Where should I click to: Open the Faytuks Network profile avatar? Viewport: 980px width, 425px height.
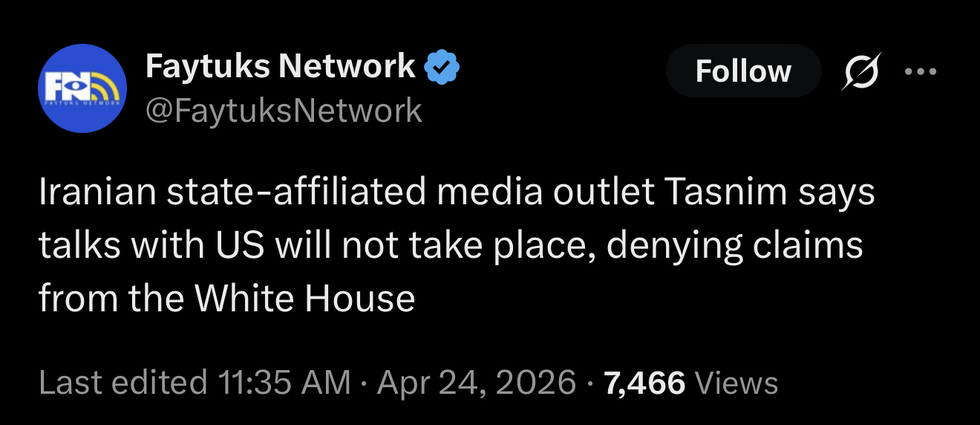coord(82,88)
